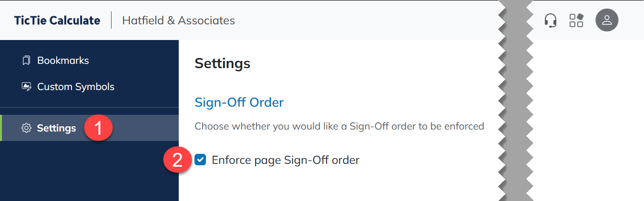Click the empty dark sidebar area below Settings

[89, 171]
